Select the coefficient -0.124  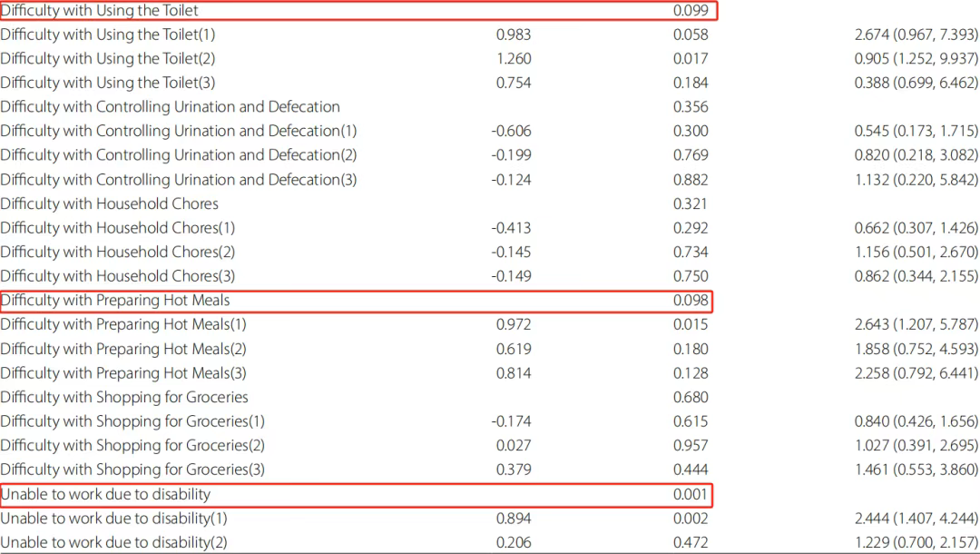tap(511, 180)
